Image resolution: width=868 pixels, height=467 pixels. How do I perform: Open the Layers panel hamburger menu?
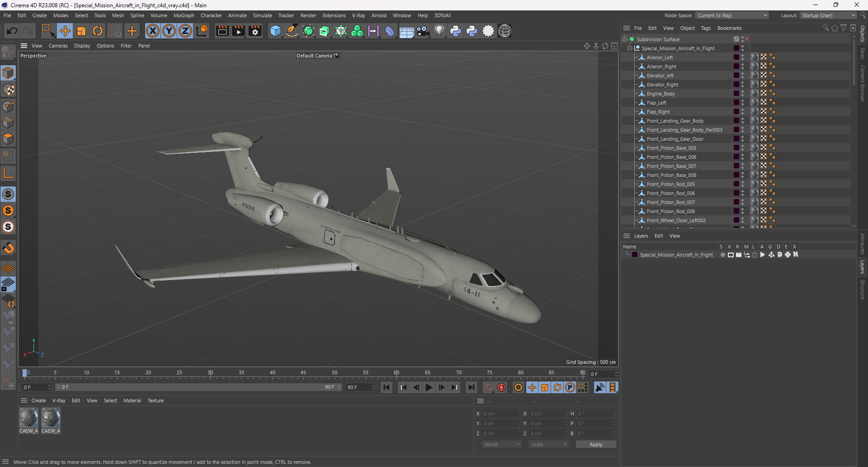pos(627,236)
